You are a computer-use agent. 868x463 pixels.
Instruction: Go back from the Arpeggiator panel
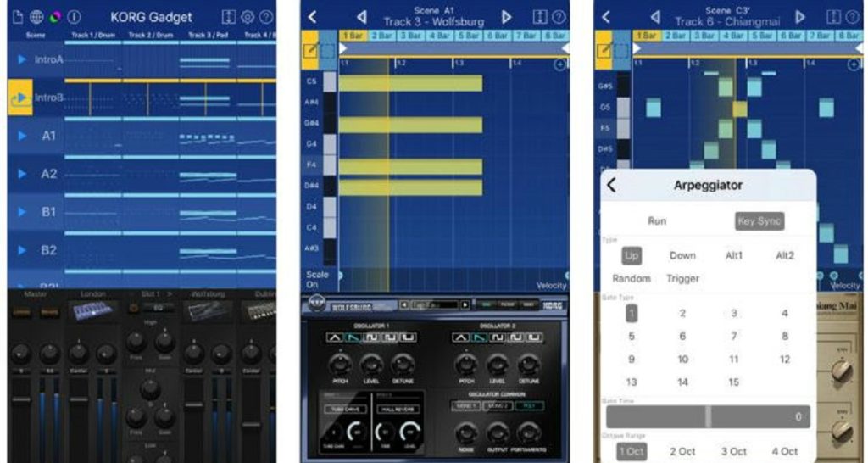(x=612, y=186)
